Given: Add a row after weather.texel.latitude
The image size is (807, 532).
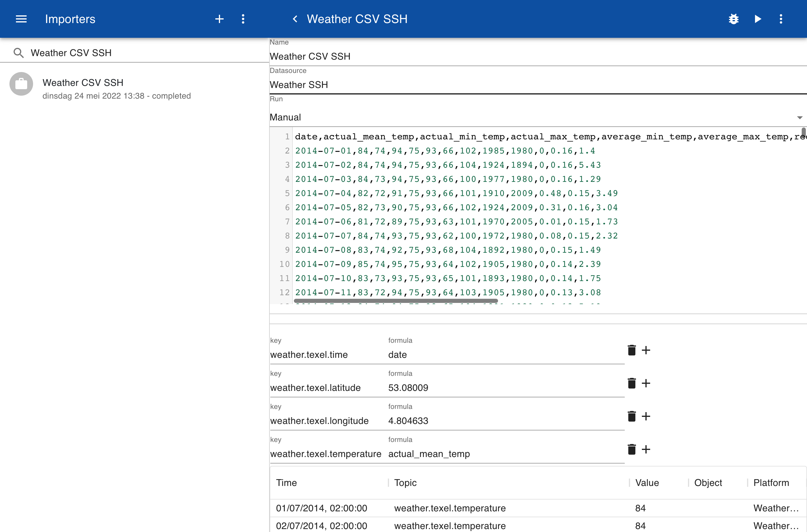Looking at the screenshot, I should coord(646,384).
